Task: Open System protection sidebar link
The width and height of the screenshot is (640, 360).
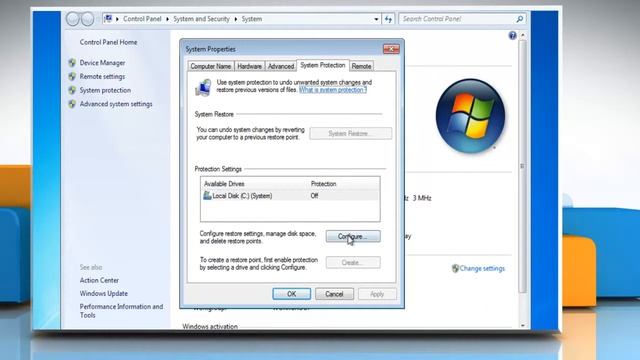Action: pyautogui.click(x=105, y=90)
